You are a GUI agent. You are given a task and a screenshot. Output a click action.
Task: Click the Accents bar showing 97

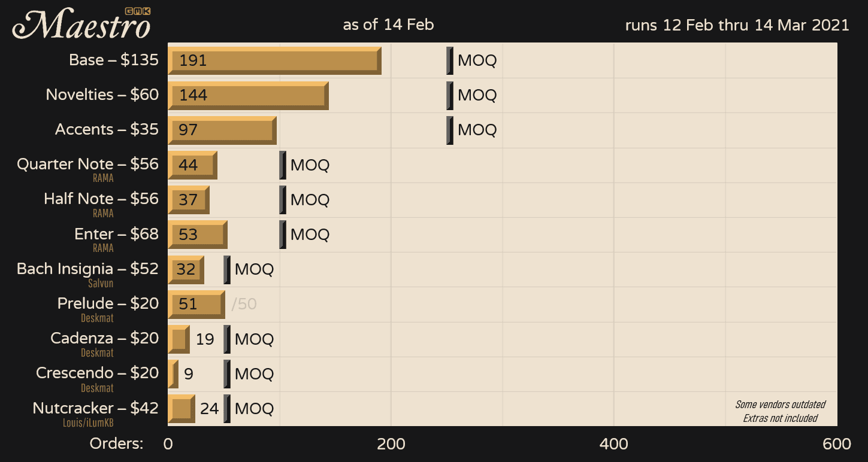coord(222,130)
